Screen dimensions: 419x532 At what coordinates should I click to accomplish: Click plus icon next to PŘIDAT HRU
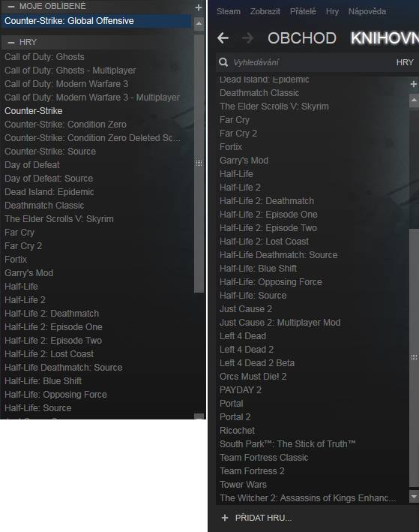coord(224,518)
